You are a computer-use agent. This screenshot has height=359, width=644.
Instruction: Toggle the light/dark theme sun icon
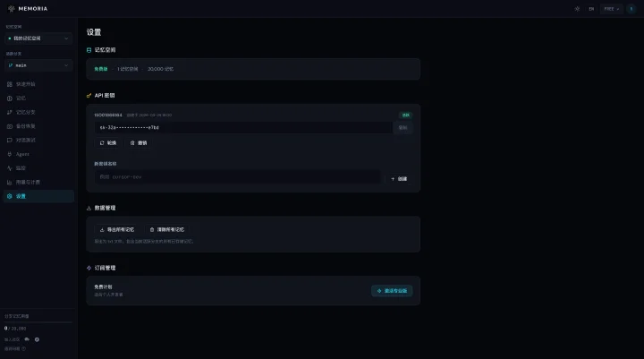(577, 9)
